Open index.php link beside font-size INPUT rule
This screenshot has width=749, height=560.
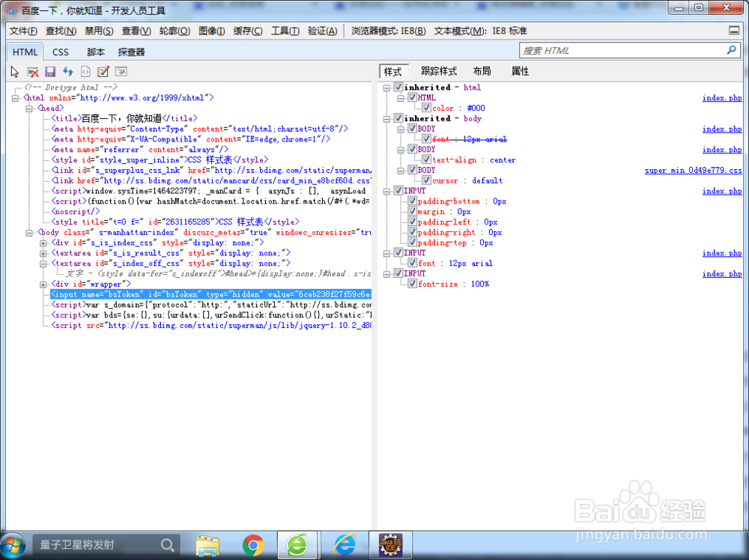[x=722, y=273]
